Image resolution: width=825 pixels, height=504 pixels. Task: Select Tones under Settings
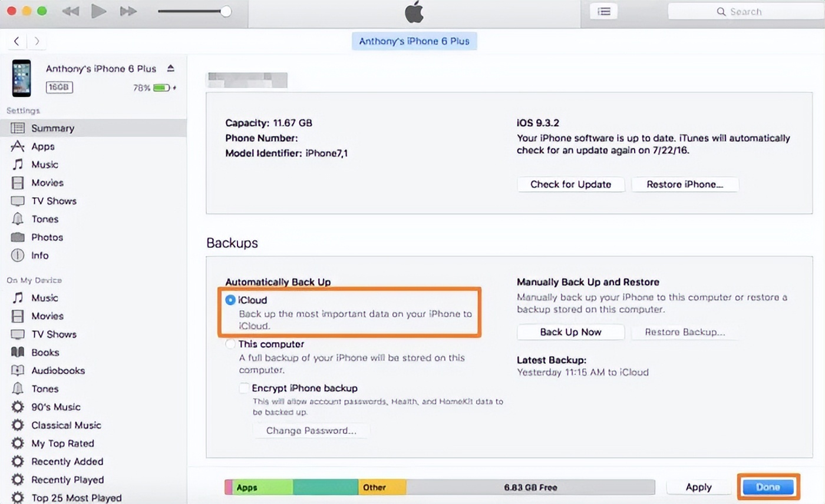pyautogui.click(x=44, y=218)
